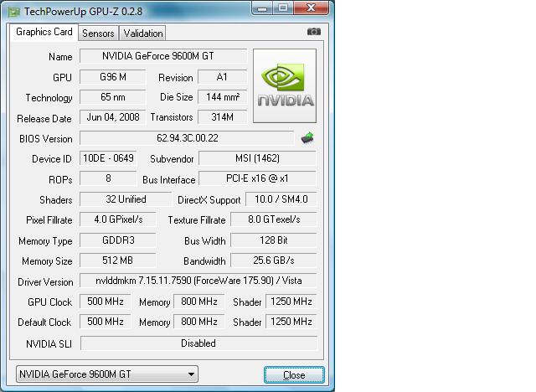536x392 pixels.
Task: Click the Close button
Action: click(294, 375)
